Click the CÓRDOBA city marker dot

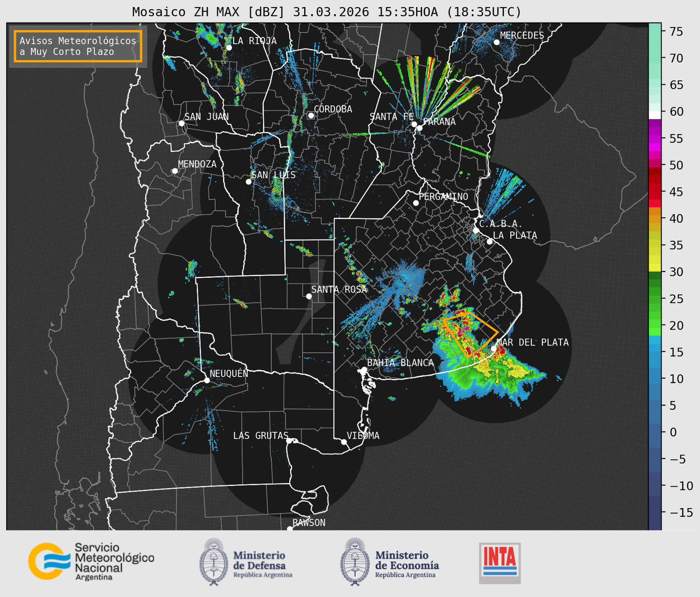[x=311, y=115]
